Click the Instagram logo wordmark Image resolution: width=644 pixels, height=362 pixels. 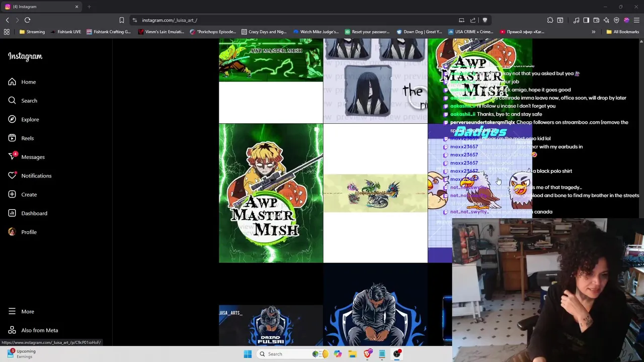[x=25, y=56]
